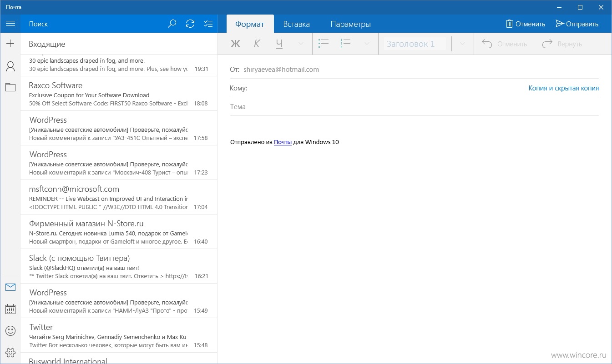Open the styles gallery dropdown arrow

click(463, 44)
